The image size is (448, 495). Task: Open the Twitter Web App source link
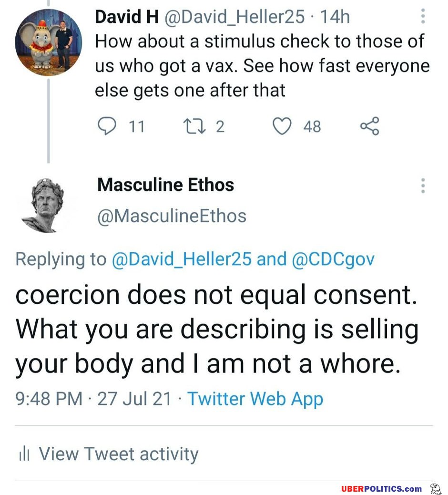click(x=255, y=399)
